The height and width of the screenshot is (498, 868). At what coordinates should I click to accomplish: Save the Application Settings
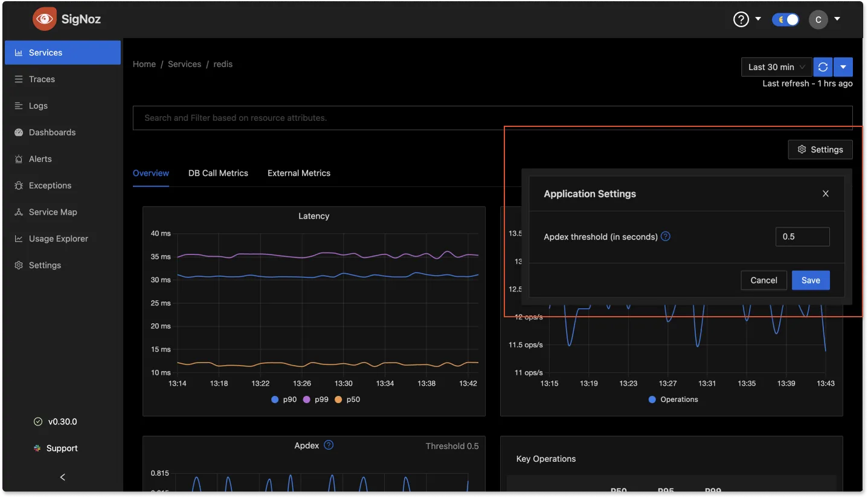[x=811, y=280]
